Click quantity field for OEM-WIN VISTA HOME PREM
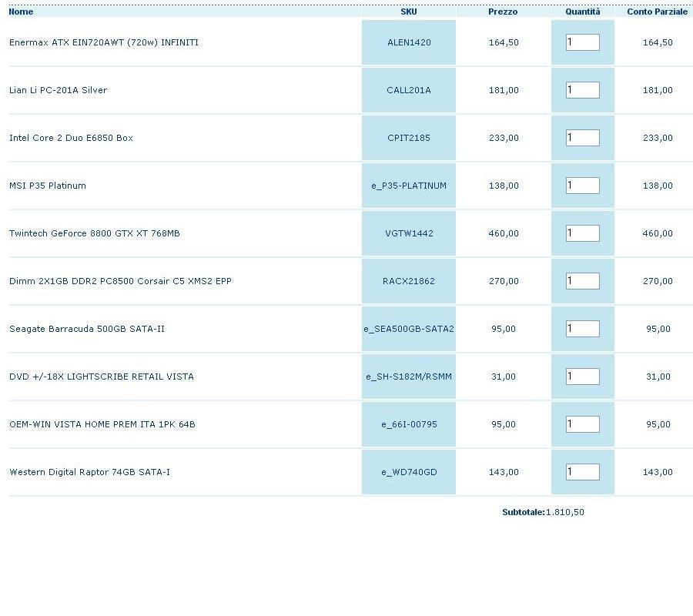Viewport: 693px width, 616px height. (x=583, y=424)
